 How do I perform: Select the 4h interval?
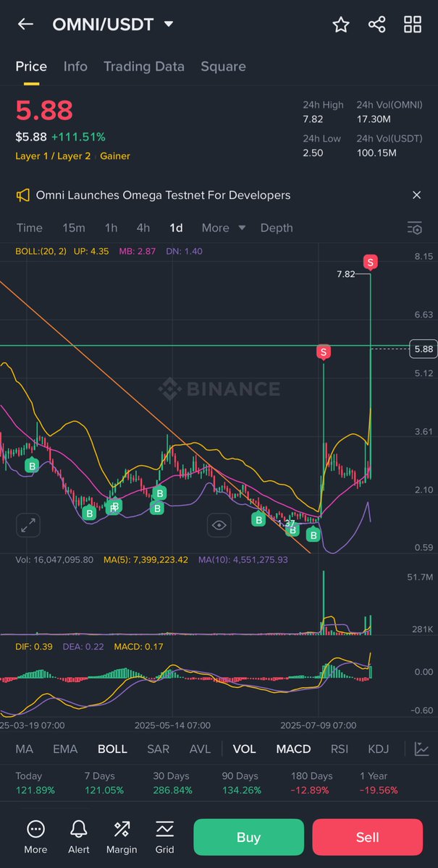pyautogui.click(x=143, y=228)
